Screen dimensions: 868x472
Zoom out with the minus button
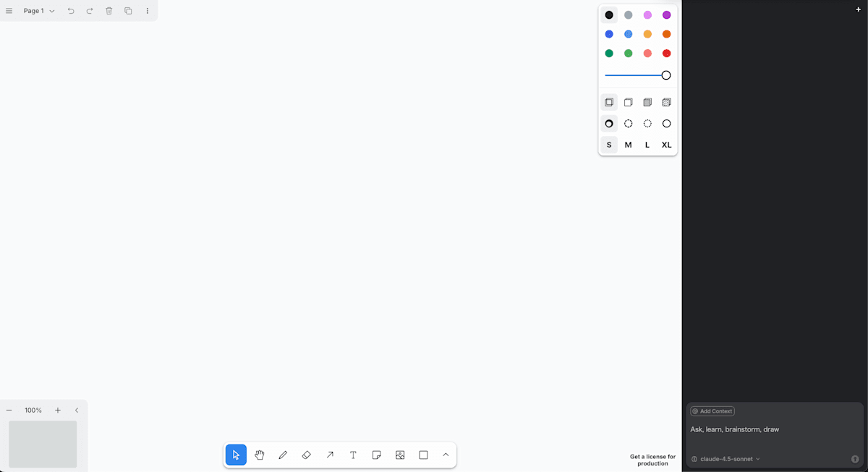(9, 410)
